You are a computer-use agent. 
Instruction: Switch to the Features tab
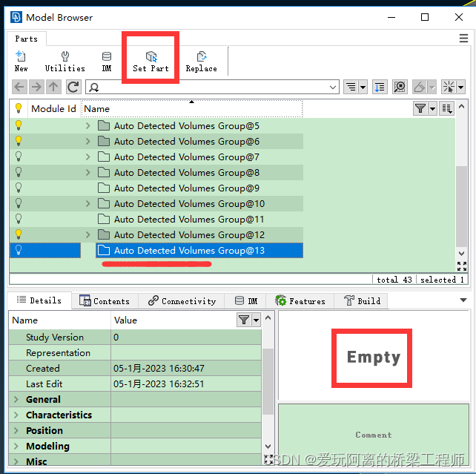point(300,301)
